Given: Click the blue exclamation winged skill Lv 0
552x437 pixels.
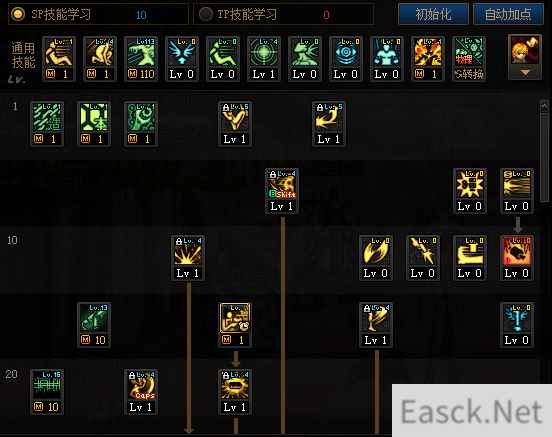Looking at the screenshot, I should pos(517,325).
